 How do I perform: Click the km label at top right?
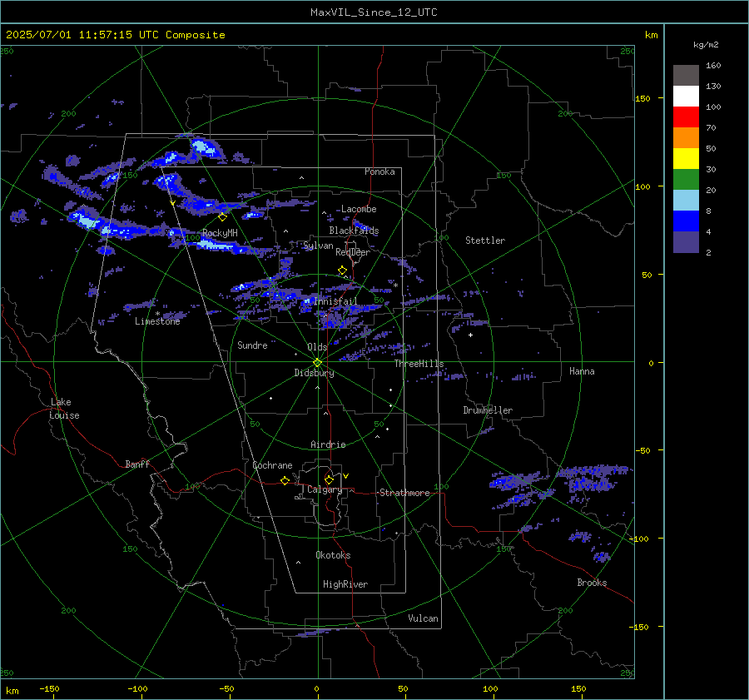[651, 35]
